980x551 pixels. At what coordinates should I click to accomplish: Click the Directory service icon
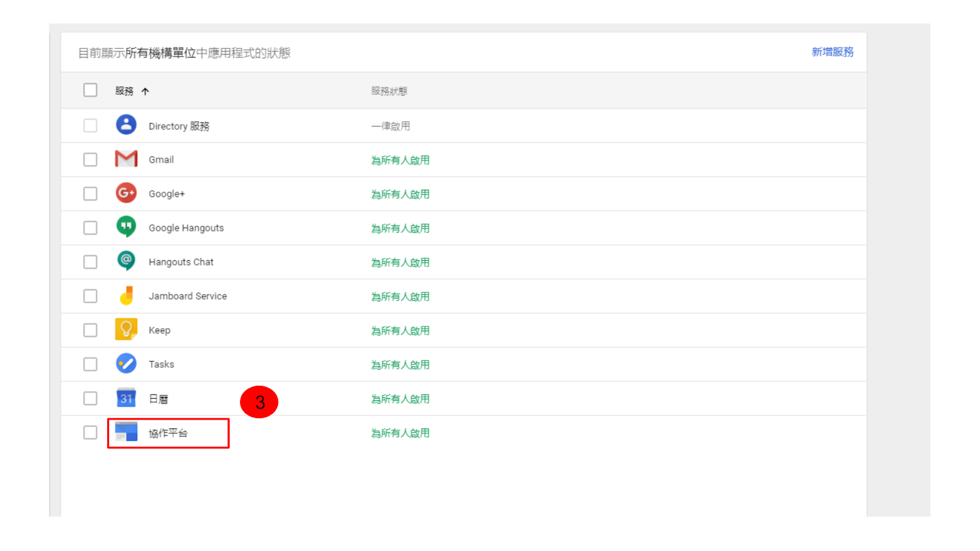point(126,125)
